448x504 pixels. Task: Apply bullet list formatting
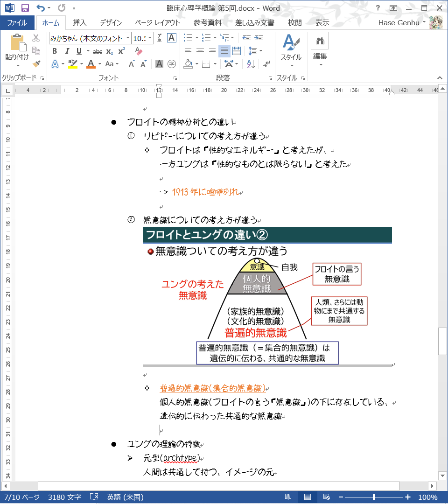click(188, 38)
